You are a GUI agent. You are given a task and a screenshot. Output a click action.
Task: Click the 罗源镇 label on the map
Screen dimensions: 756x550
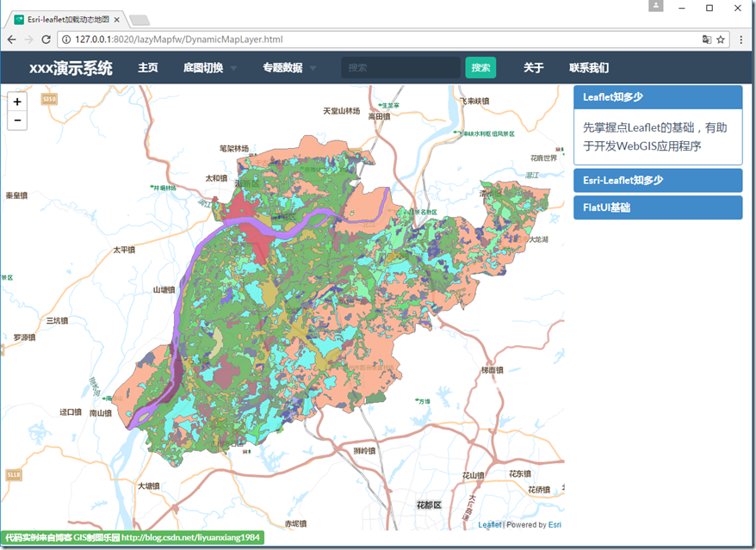click(24, 337)
